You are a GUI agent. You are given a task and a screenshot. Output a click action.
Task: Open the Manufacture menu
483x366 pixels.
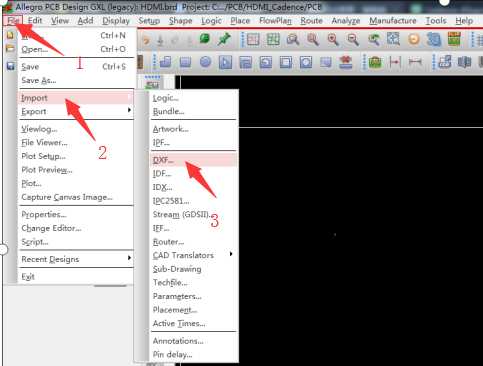click(393, 21)
